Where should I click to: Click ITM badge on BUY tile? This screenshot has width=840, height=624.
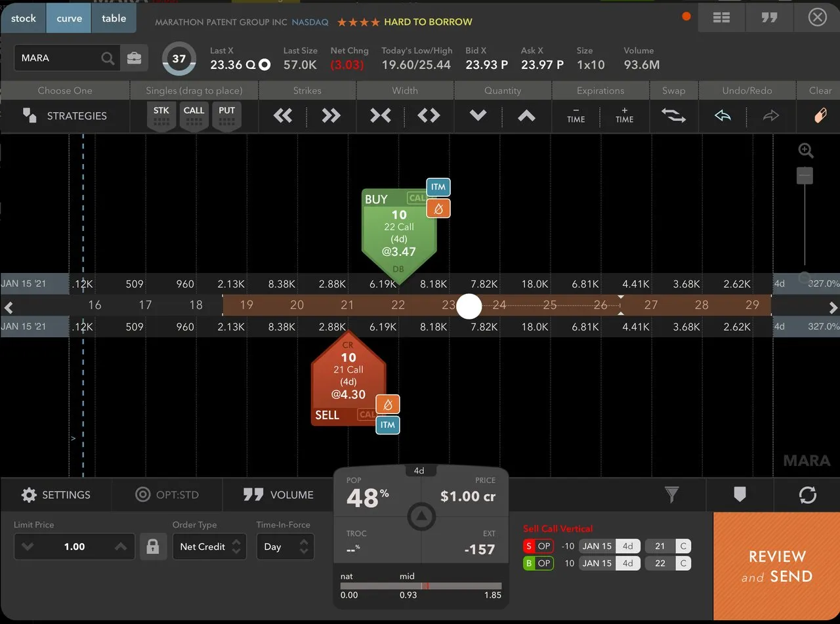(438, 187)
